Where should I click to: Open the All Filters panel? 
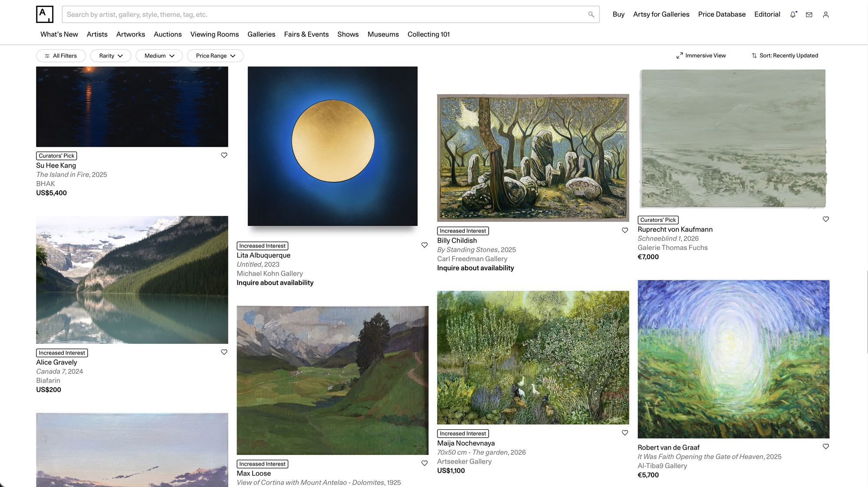(61, 56)
